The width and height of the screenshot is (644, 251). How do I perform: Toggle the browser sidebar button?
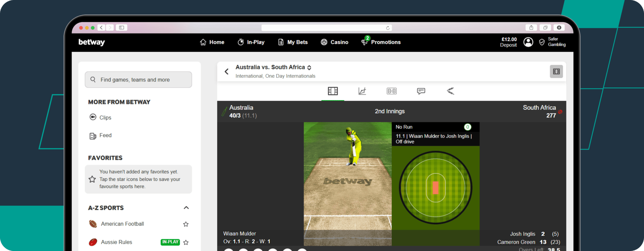click(122, 28)
